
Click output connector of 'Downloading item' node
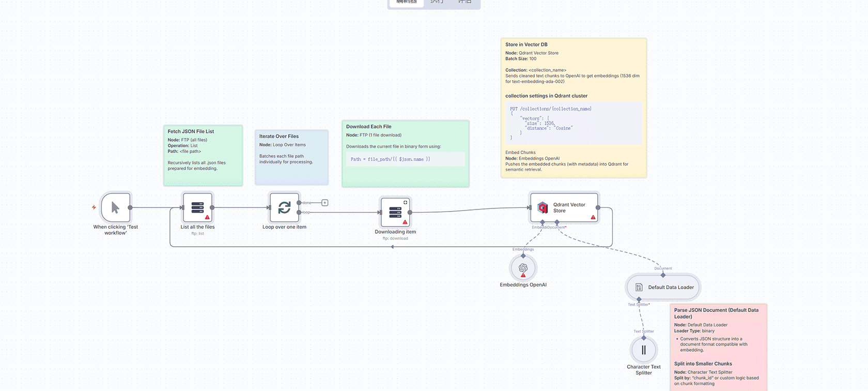410,213
